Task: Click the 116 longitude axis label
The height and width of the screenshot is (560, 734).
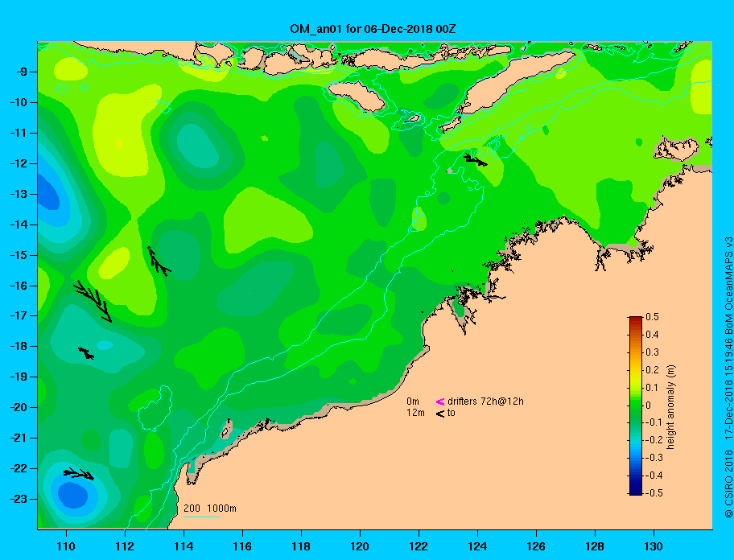Action: tap(242, 546)
